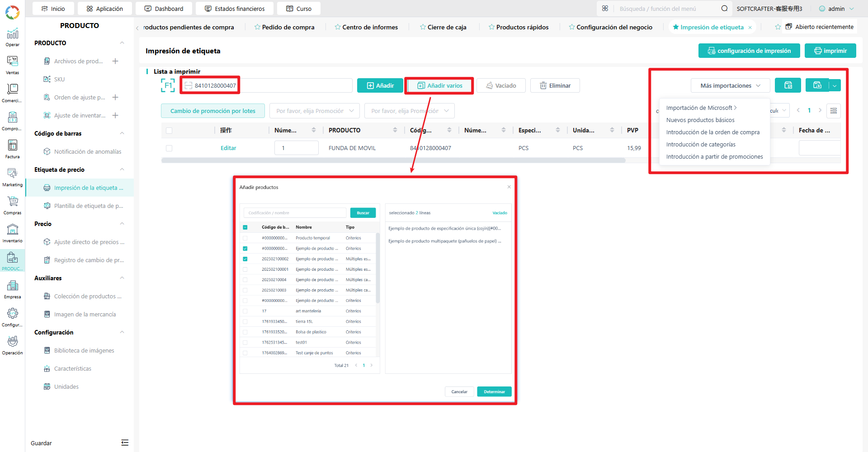The height and width of the screenshot is (452, 868).
Task: Click the search magnifier icon in top bar
Action: (x=724, y=9)
